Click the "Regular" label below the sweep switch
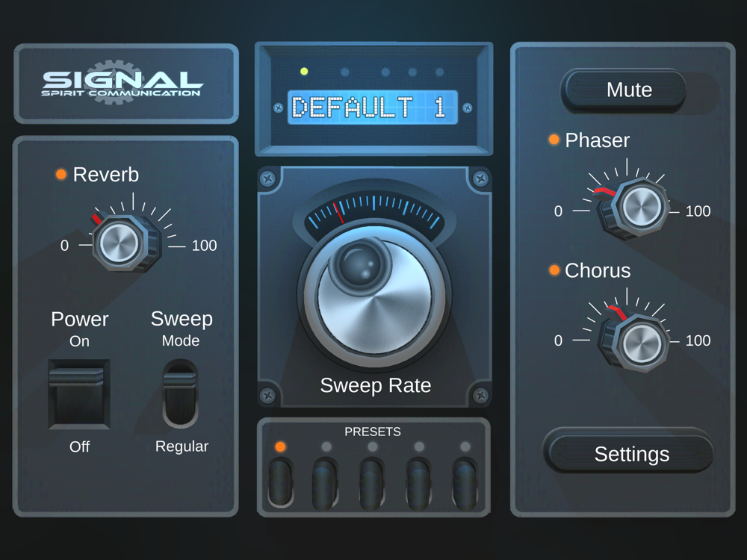Image resolution: width=747 pixels, height=560 pixels. click(182, 447)
